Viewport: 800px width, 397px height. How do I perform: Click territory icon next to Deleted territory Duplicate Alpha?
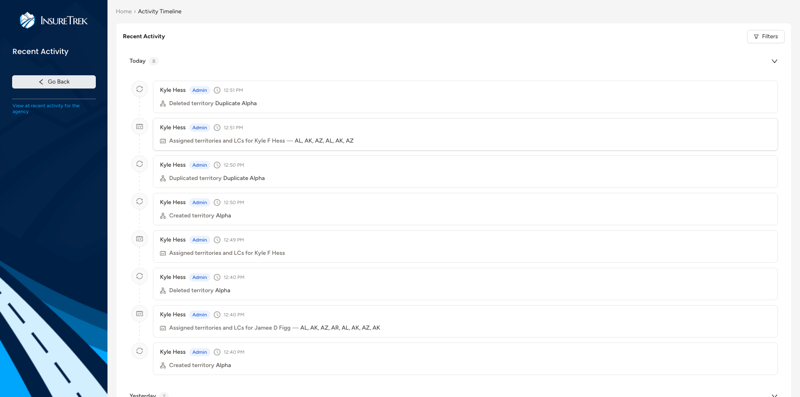click(163, 104)
